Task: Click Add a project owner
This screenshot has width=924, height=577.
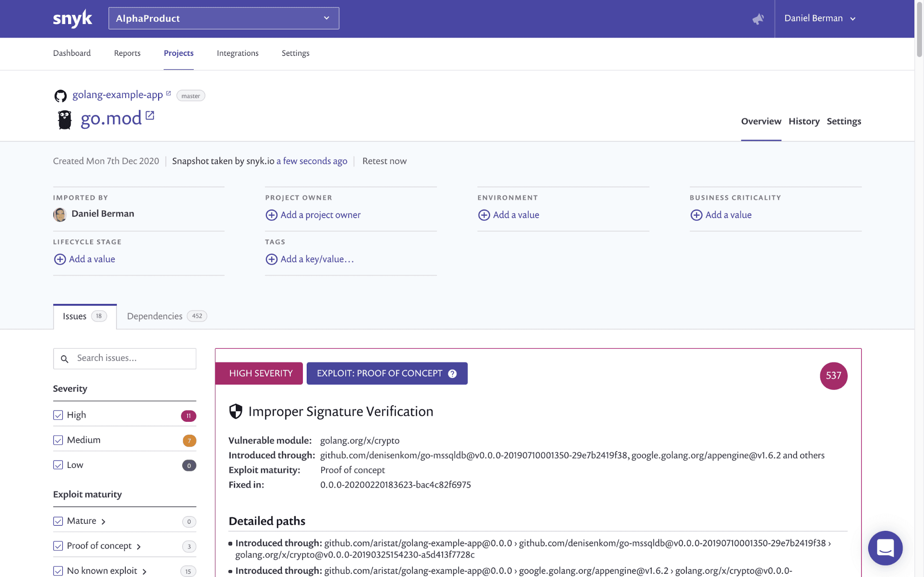Action: coord(320,215)
